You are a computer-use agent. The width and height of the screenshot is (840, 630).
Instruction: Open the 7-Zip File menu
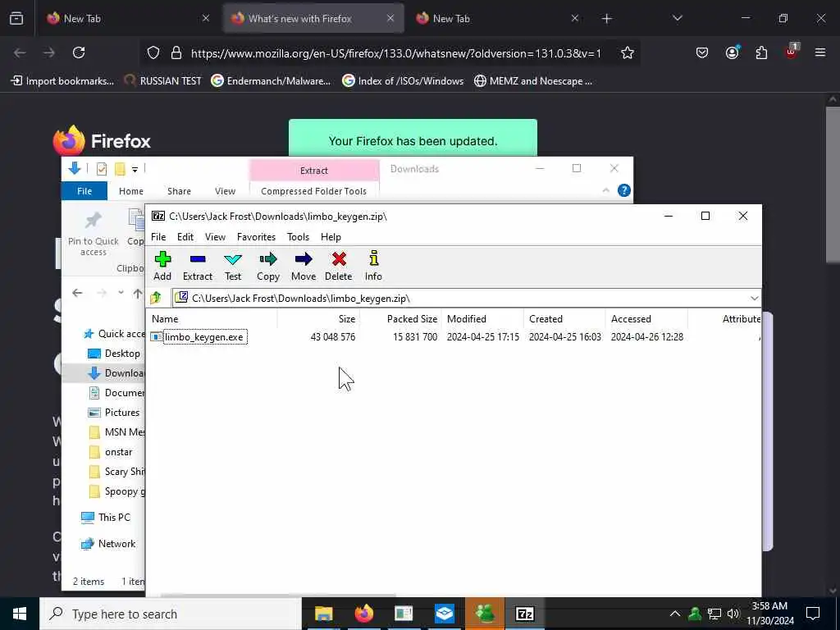point(158,237)
